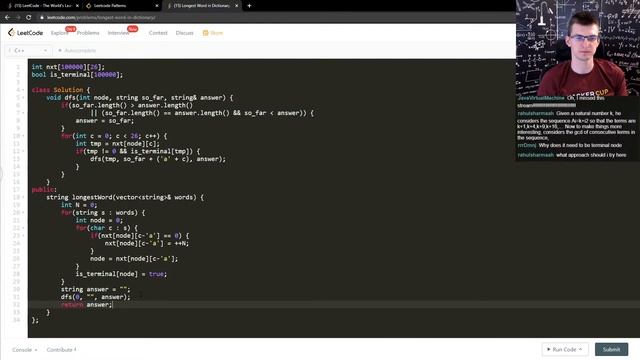The height and width of the screenshot is (360, 640).
Task: Submit the solution with Submit button
Action: coord(611,349)
